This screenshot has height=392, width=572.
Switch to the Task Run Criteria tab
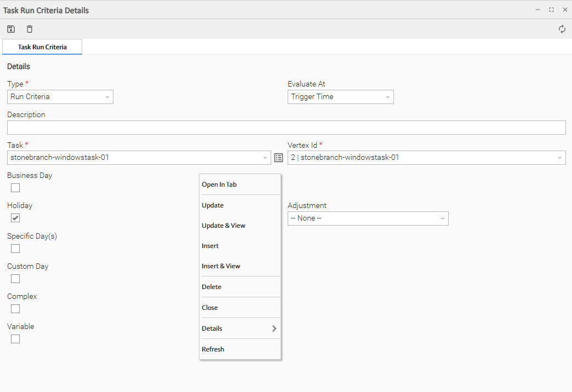point(42,47)
